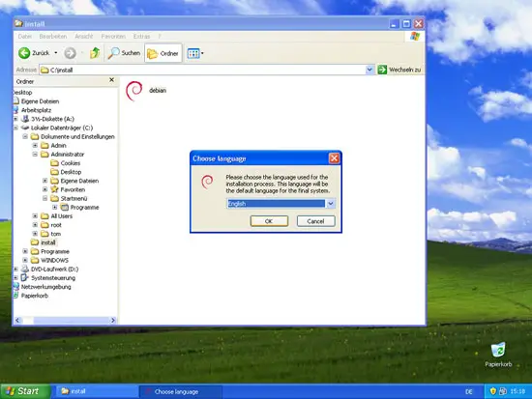Click the folder Up arrow icon
The height and width of the screenshot is (399, 532).
[95, 53]
